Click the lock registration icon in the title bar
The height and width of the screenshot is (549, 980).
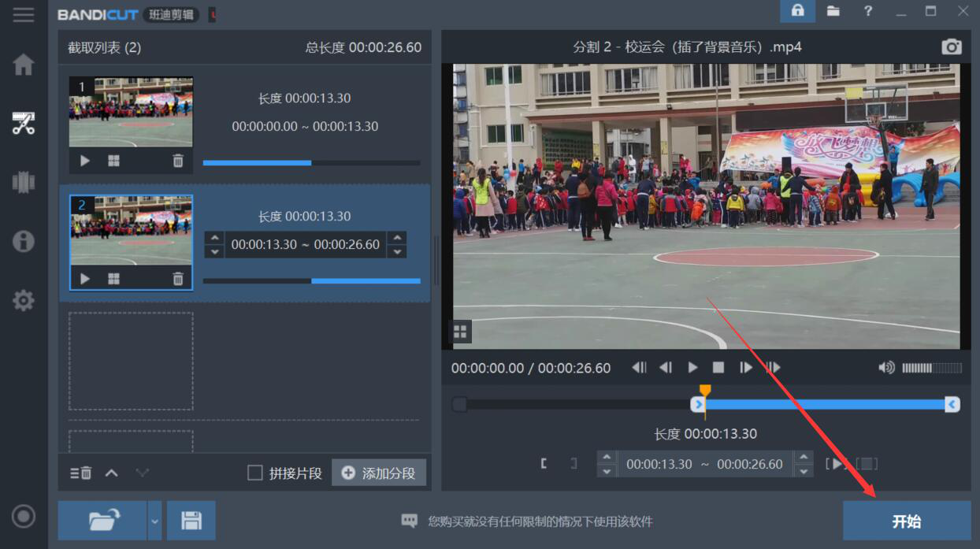[x=797, y=11]
